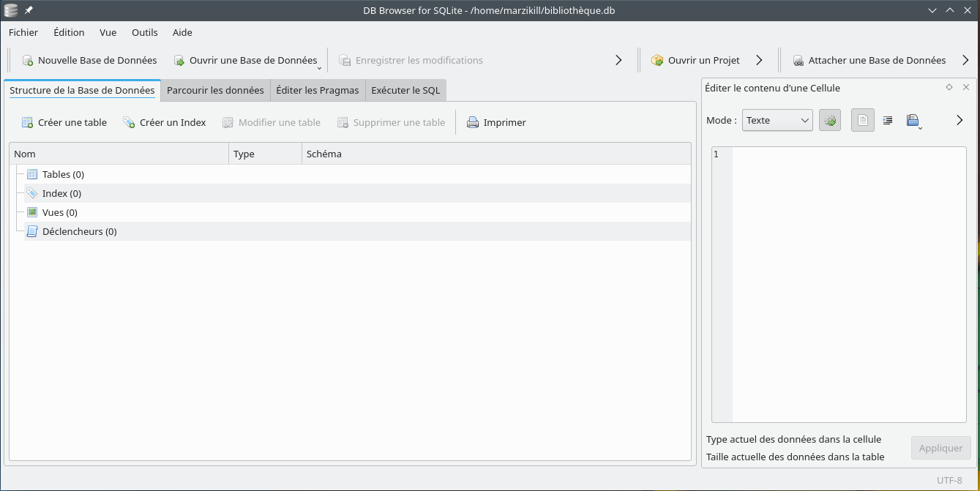Expand the overflow chevron after Enregistrer les modifications

(618, 60)
